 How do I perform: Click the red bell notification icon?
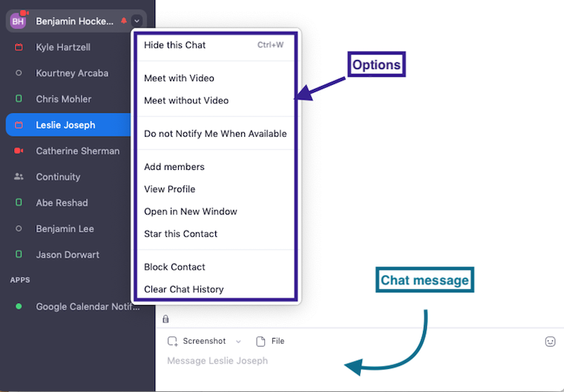[x=124, y=21]
